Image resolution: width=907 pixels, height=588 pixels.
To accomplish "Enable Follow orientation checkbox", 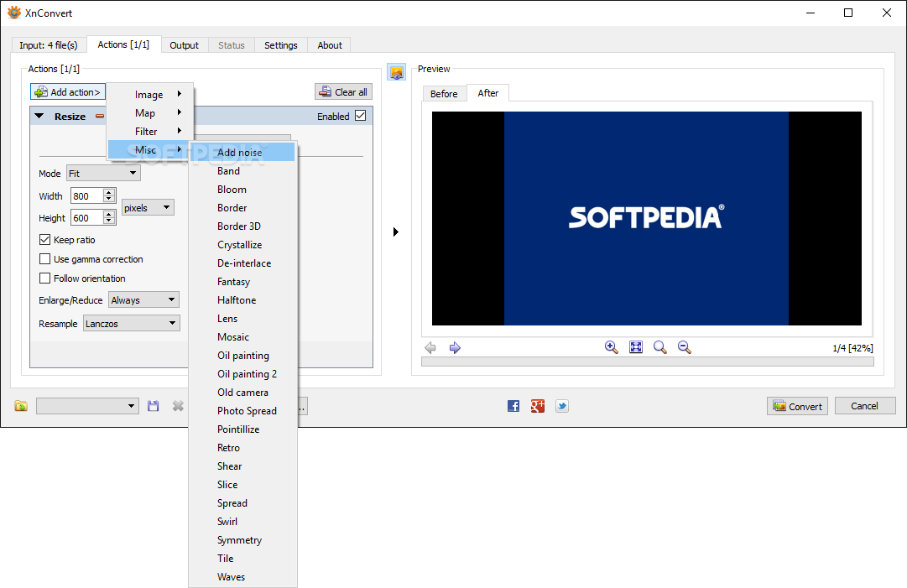I will pos(44,278).
